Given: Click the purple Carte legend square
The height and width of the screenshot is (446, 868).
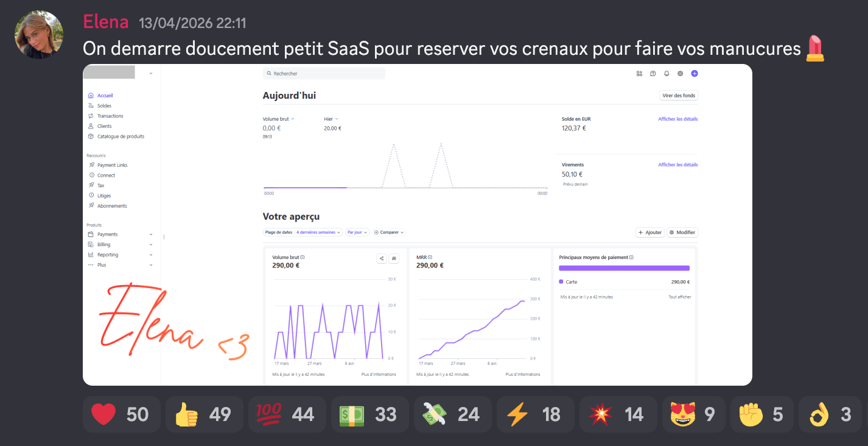Looking at the screenshot, I should 561,281.
